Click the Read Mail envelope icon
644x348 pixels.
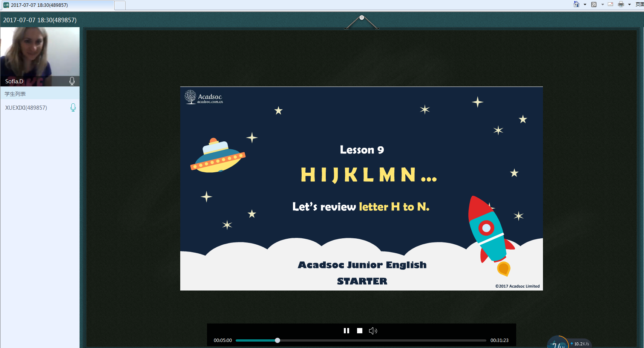(x=610, y=5)
